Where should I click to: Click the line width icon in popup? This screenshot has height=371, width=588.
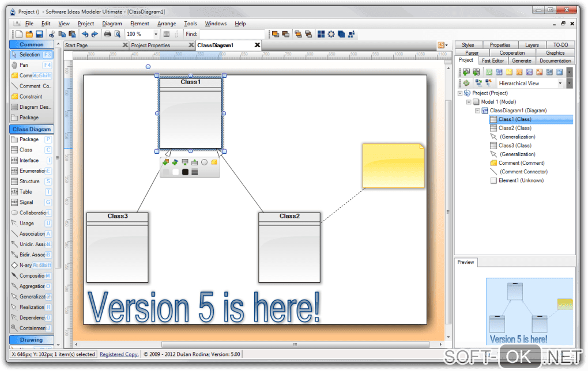(195, 172)
